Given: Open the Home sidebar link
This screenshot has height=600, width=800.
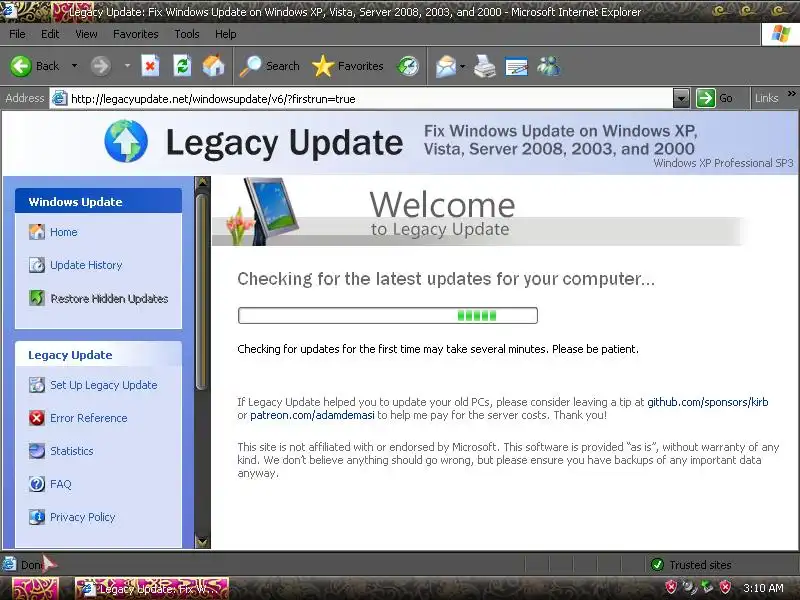Looking at the screenshot, I should 64,232.
